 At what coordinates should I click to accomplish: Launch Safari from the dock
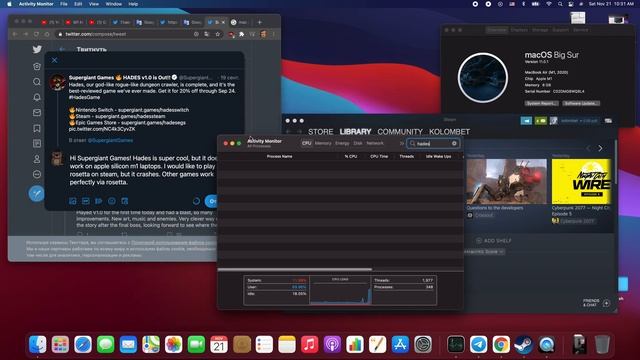(83, 344)
